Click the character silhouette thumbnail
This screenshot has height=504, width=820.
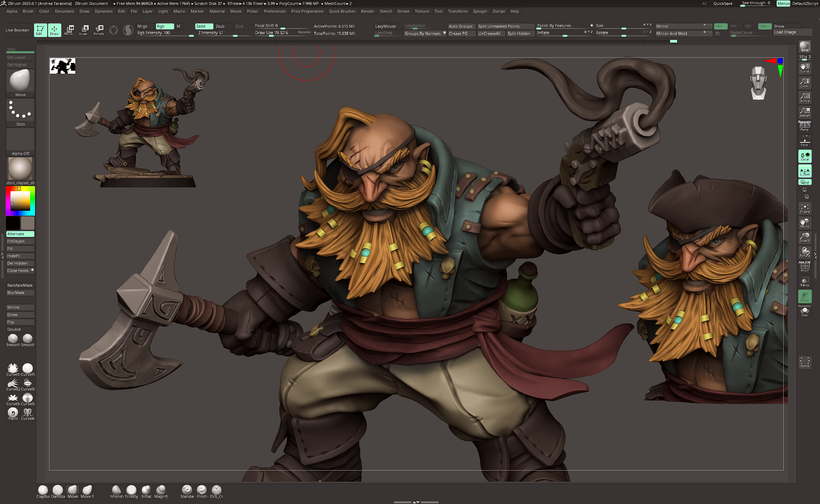pos(63,66)
